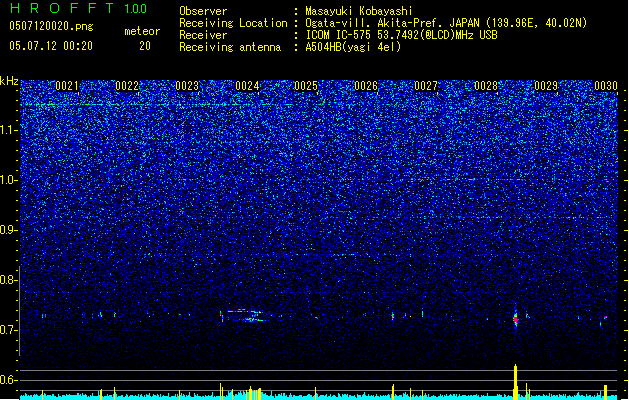Click the meteor count label
The image size is (629, 400).
point(142,31)
